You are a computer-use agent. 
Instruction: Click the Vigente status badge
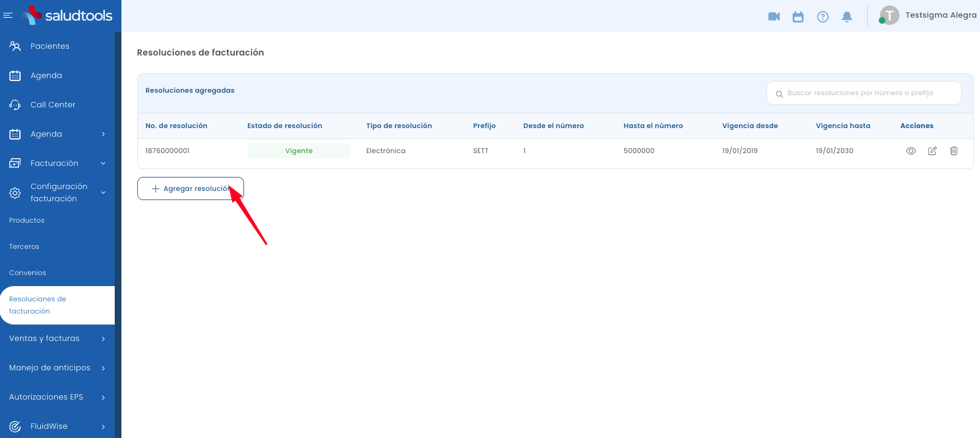click(298, 151)
